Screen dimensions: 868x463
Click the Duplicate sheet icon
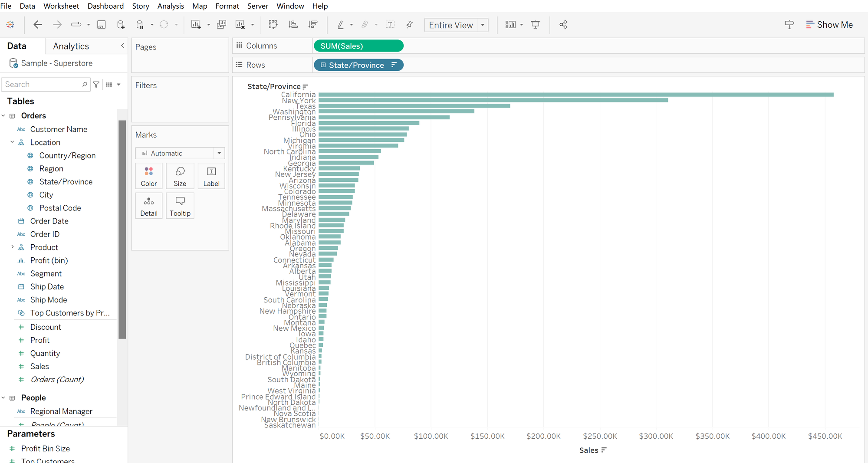coord(221,25)
